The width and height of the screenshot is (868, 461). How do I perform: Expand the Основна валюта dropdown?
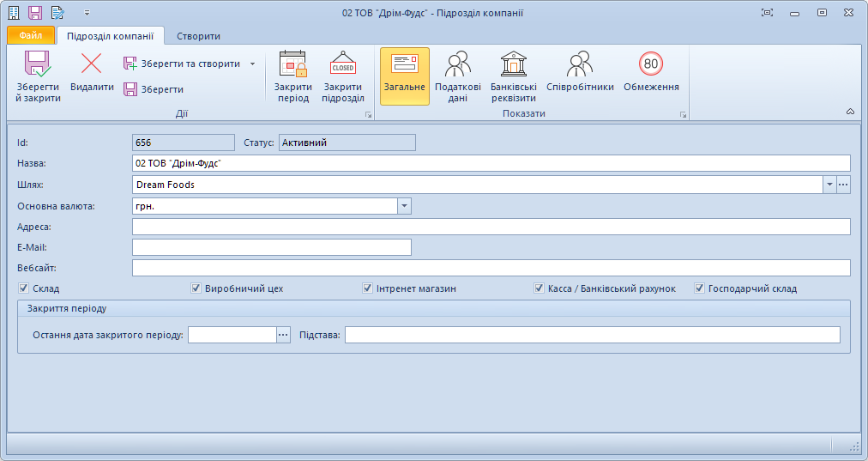405,206
